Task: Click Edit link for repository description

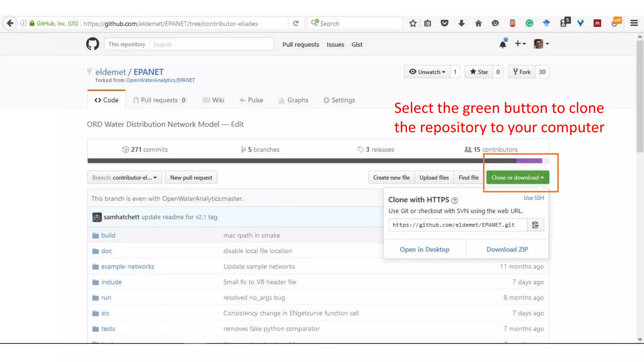Action: coord(237,124)
